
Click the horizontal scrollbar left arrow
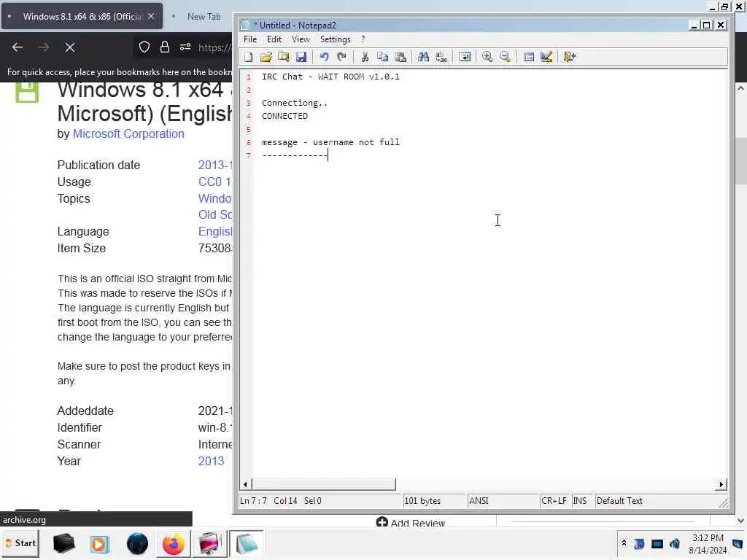(245, 484)
